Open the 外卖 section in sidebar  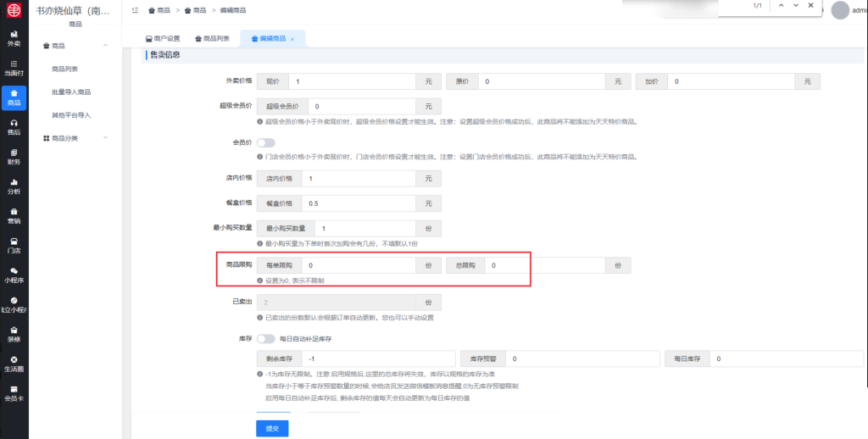coord(14,38)
